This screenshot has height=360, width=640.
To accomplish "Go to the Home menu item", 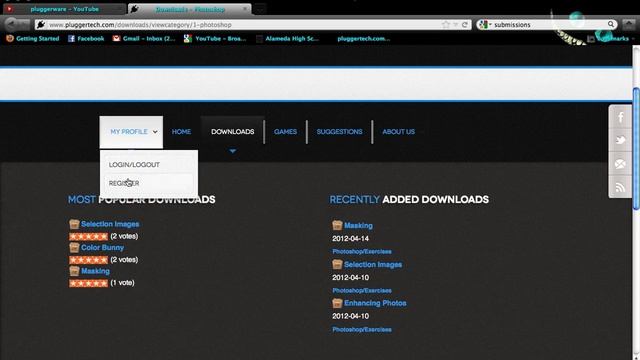I will coord(181,131).
